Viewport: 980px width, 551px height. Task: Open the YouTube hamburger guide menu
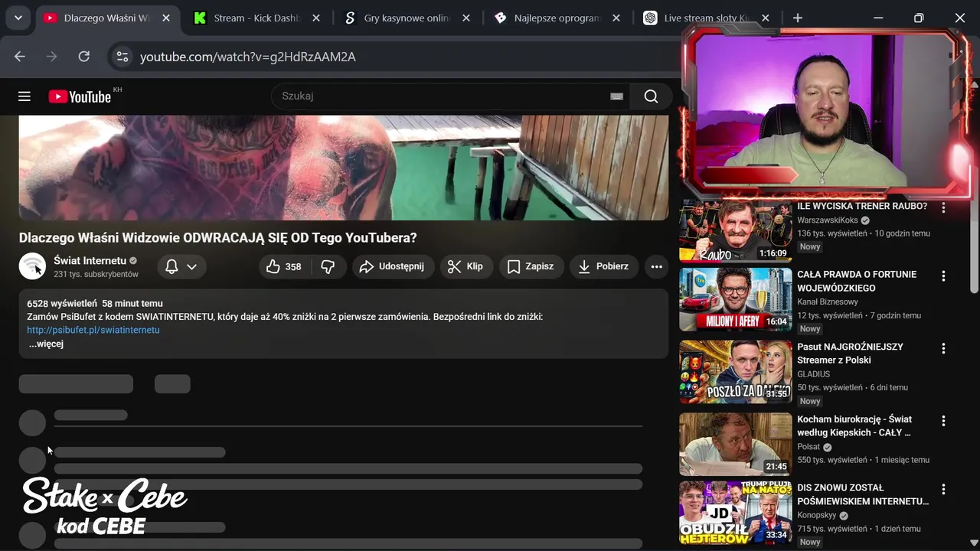coord(24,96)
